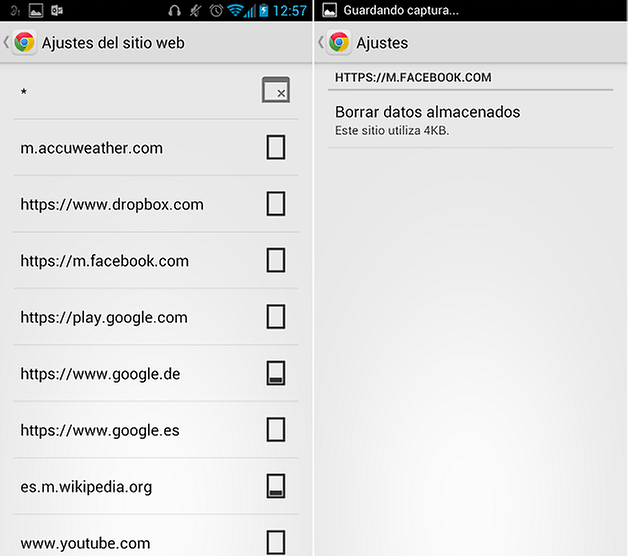Tap the headphones icon in status bar
The height and width of the screenshot is (556, 628).
pos(174,10)
